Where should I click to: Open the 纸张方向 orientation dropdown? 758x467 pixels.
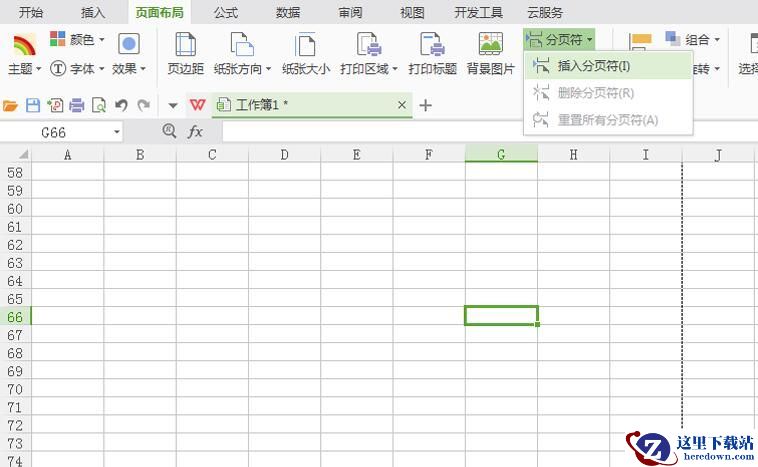click(x=242, y=54)
